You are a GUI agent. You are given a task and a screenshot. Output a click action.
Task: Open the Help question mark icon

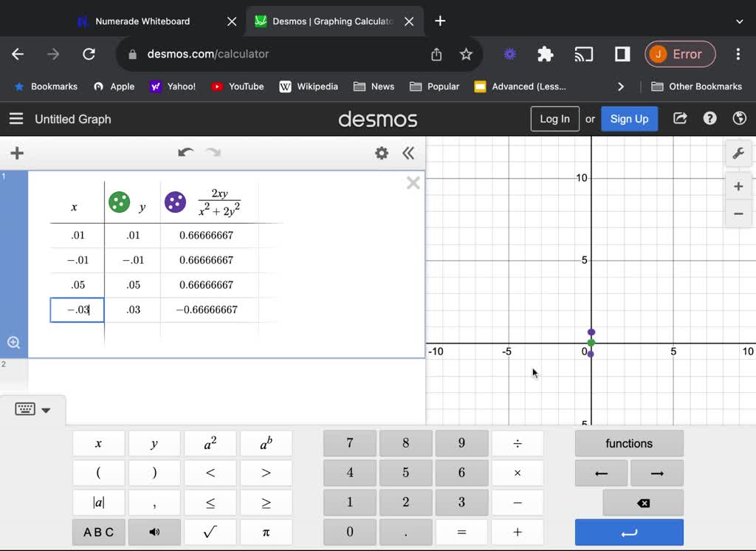pyautogui.click(x=709, y=119)
